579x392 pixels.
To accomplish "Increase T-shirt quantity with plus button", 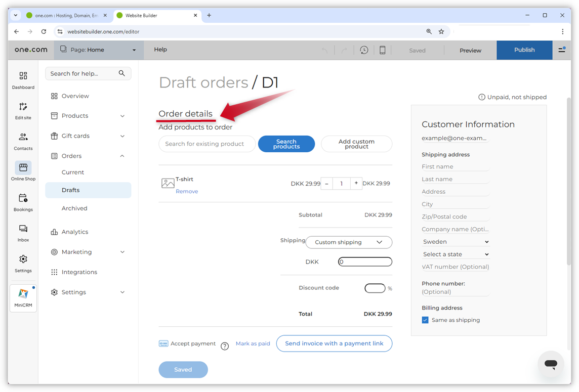I will tap(356, 184).
